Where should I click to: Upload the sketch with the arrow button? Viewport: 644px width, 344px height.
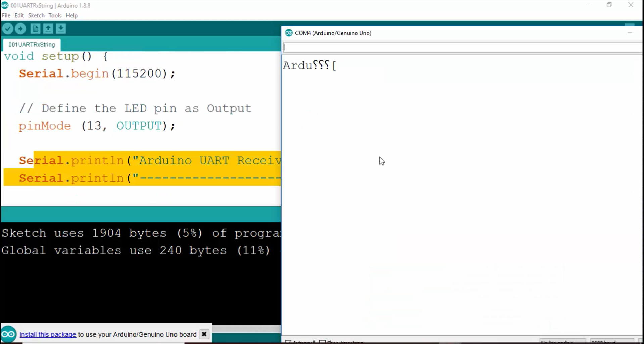pos(20,29)
